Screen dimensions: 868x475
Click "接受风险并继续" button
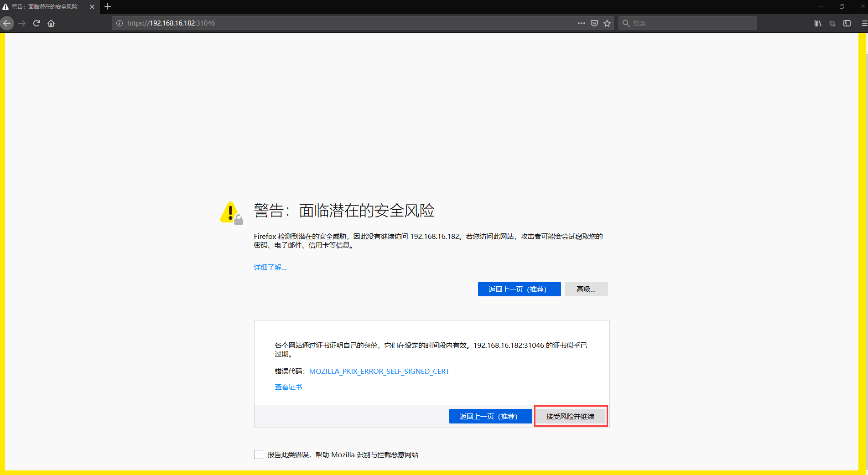point(571,416)
